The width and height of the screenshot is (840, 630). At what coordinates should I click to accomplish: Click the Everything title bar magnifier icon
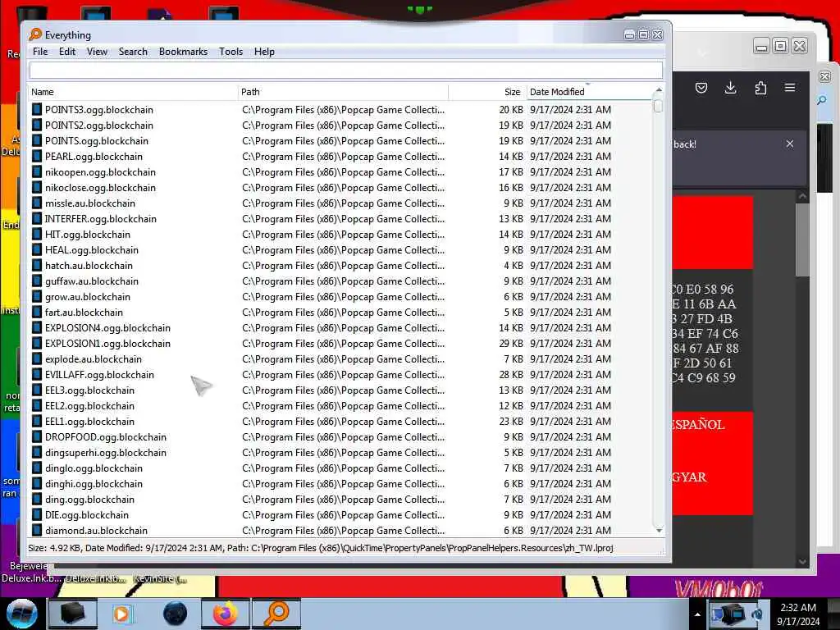click(35, 34)
